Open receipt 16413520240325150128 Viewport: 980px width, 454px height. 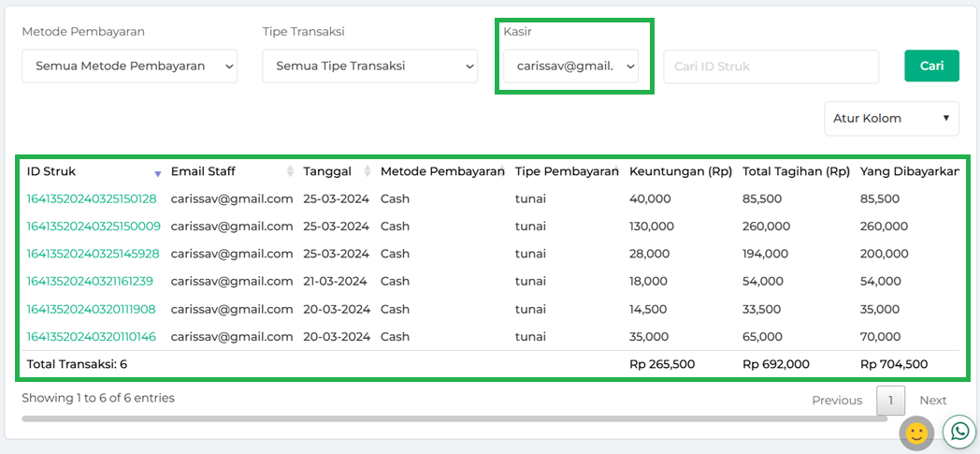(x=92, y=198)
